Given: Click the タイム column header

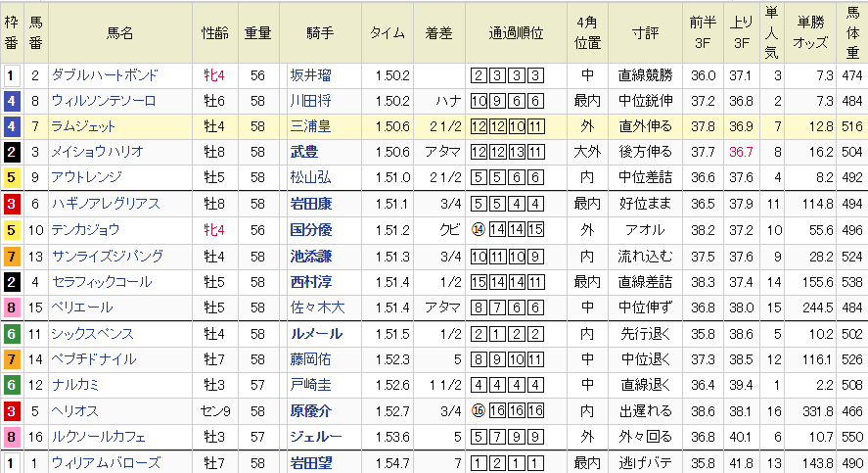Looking at the screenshot, I should click(x=387, y=32).
